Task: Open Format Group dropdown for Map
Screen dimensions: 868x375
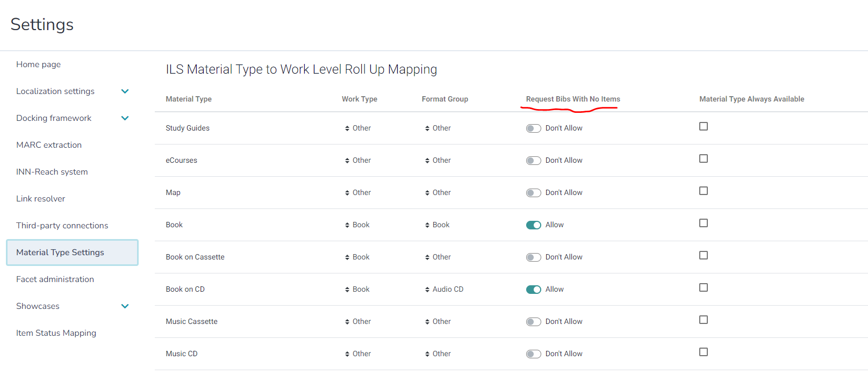Action: (438, 192)
